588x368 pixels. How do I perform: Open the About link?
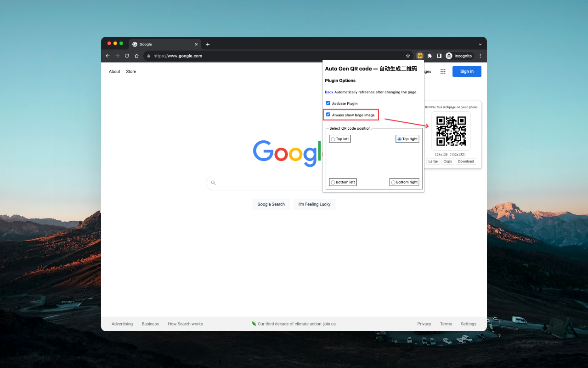pos(114,71)
